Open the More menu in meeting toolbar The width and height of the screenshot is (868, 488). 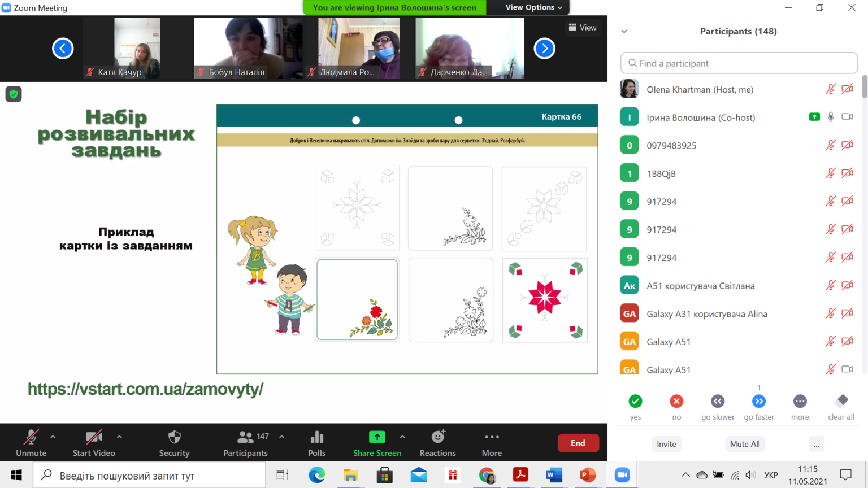pyautogui.click(x=492, y=443)
